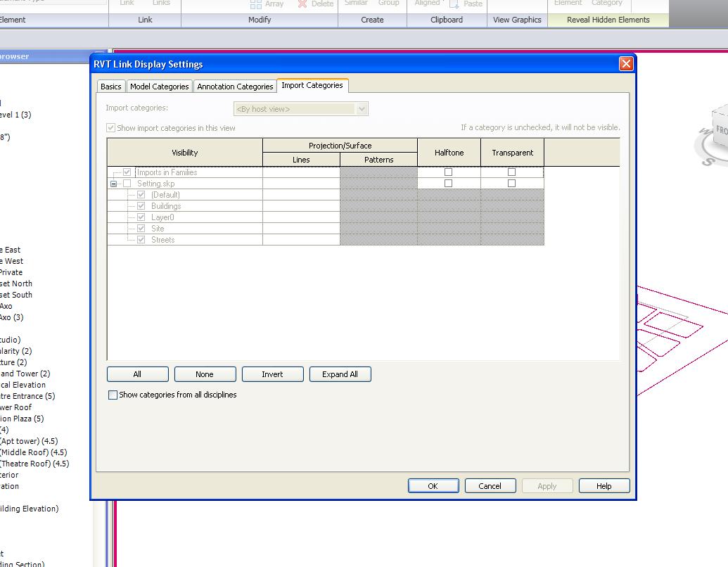
Task: Select the Import Categories tab
Action: (x=312, y=85)
